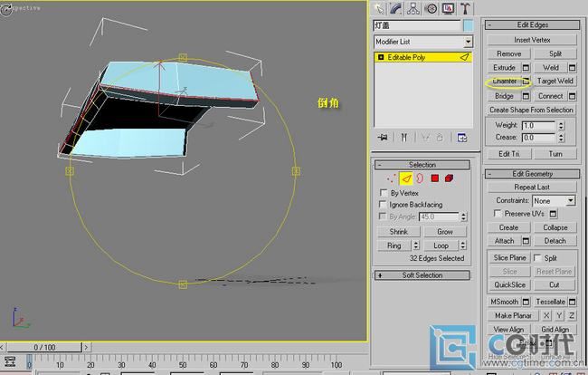Click the Ring button
The height and width of the screenshot is (375, 588).
(x=394, y=245)
